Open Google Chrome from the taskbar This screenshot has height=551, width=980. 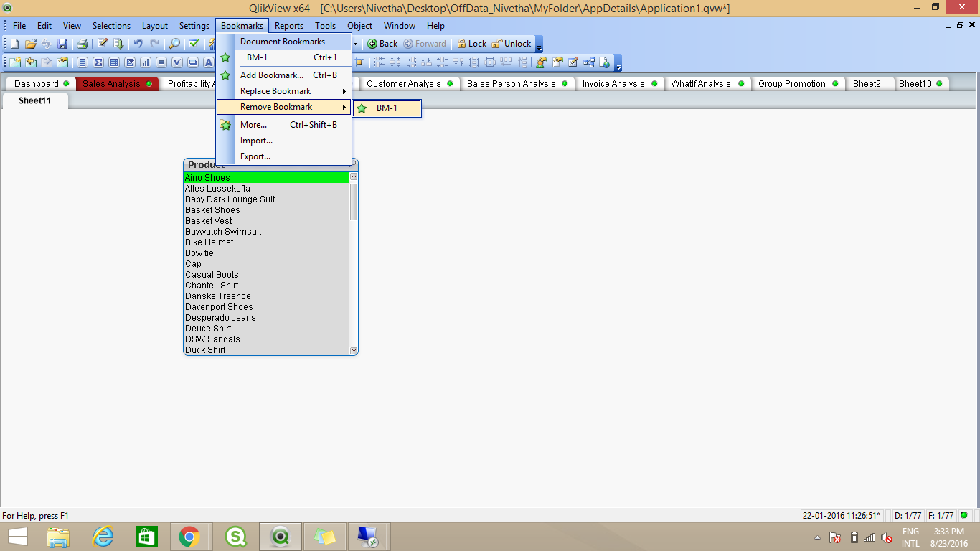click(189, 537)
